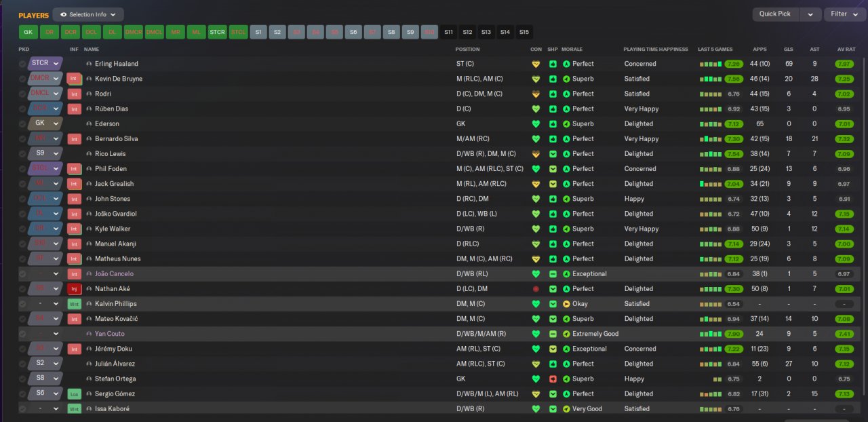Select the S1 substitute chip

(258, 32)
